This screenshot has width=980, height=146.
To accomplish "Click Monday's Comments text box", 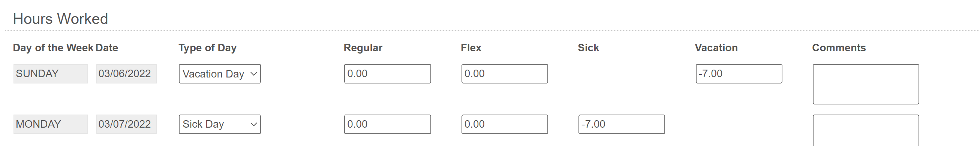I will click(x=866, y=131).
